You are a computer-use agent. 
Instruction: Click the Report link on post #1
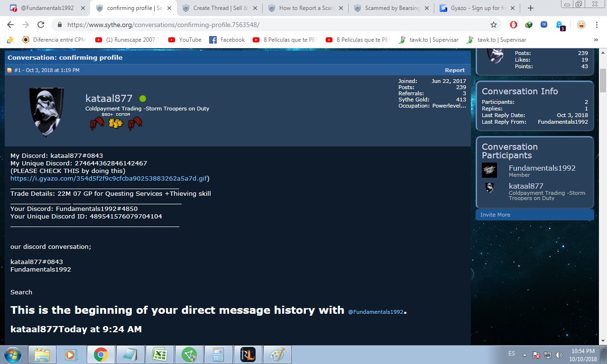point(454,70)
